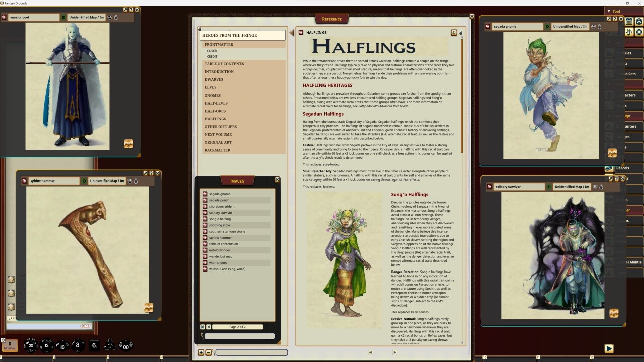This screenshot has width=644, height=362.
Task: Roll the d12 die in the dice tray
Action: 47,346
